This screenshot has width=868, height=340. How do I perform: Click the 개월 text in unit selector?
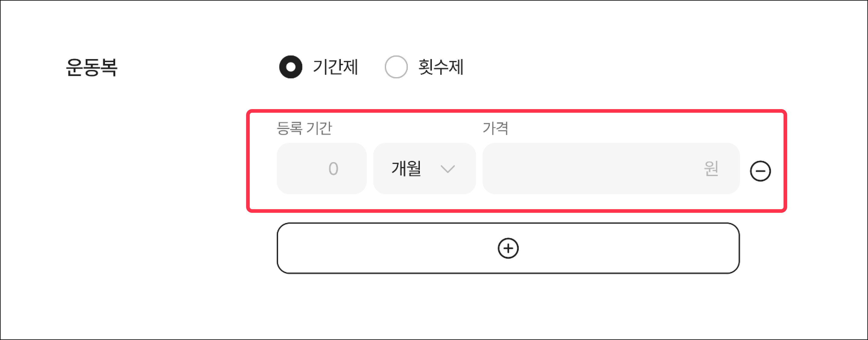(406, 169)
